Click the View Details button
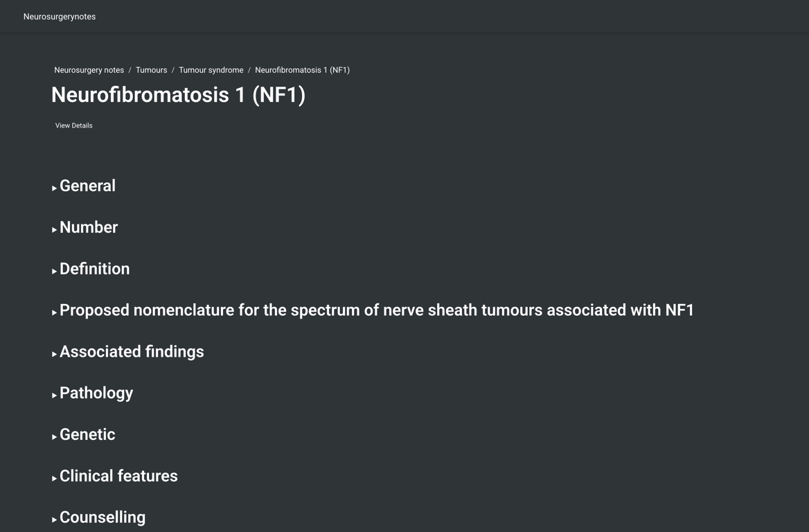809x532 pixels. click(73, 125)
